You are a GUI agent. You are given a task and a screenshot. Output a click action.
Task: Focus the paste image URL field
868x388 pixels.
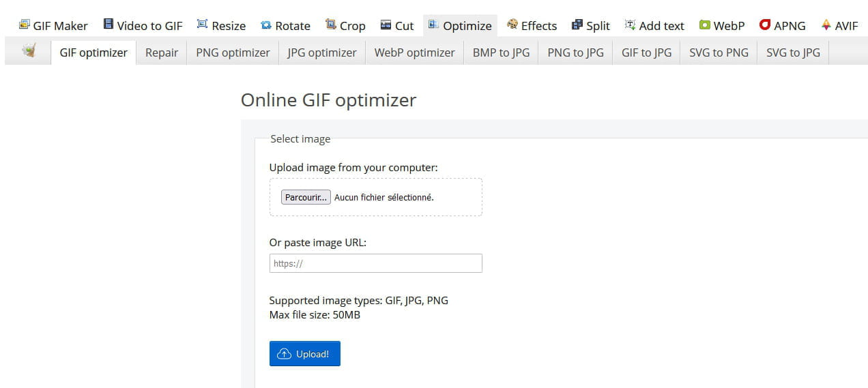(x=376, y=263)
